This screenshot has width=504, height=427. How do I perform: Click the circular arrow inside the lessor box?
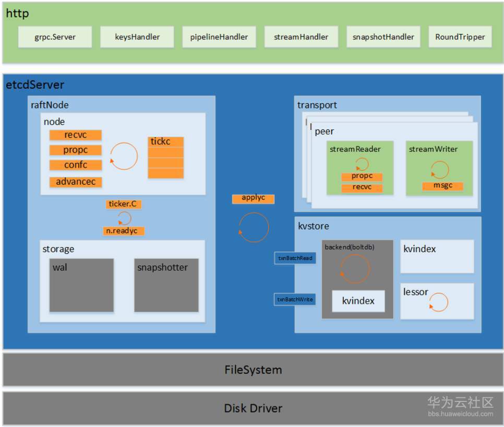pyautogui.click(x=438, y=302)
